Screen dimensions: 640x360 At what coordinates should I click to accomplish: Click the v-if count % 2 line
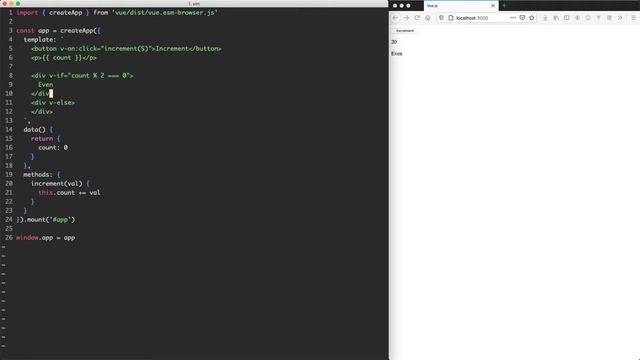(82, 76)
